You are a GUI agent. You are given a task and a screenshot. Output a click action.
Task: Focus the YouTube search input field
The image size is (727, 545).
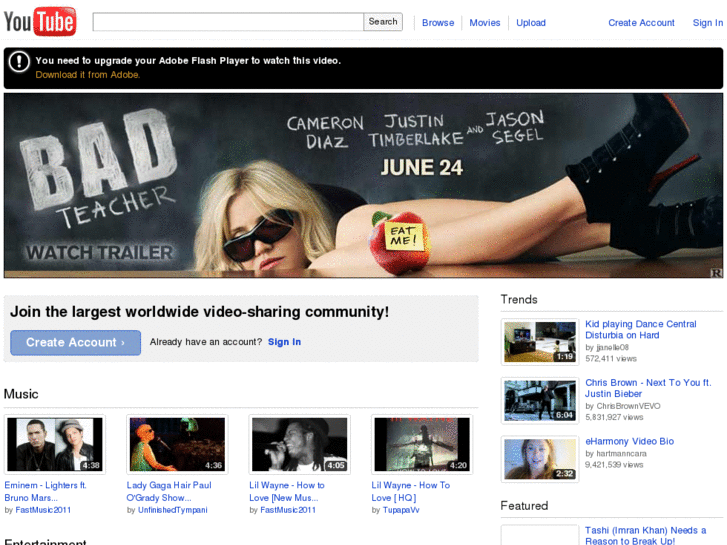pyautogui.click(x=228, y=22)
